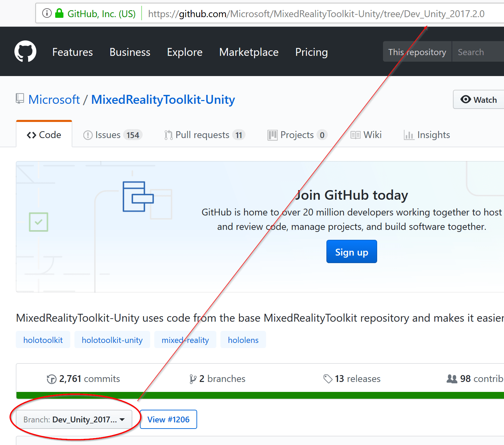Click the releases tag icon
504x445 pixels.
328,379
